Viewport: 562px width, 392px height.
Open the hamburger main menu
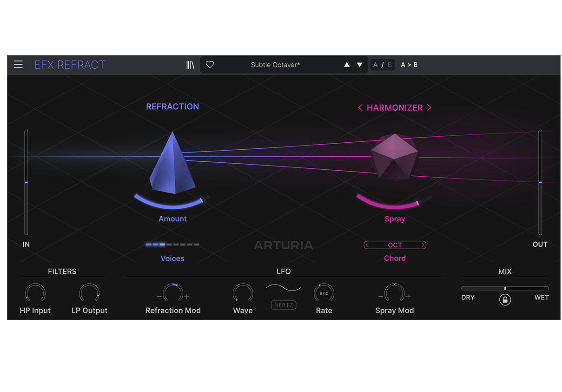point(18,65)
